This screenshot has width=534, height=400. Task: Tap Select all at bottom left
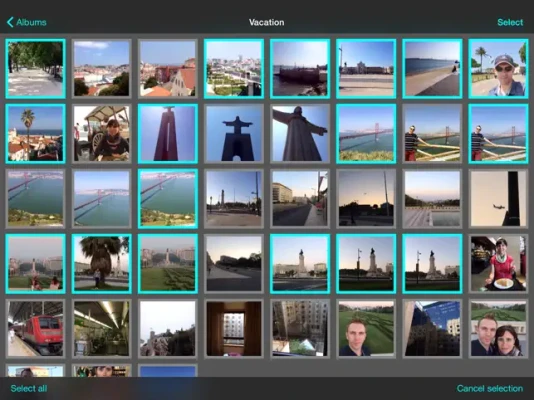[29, 388]
